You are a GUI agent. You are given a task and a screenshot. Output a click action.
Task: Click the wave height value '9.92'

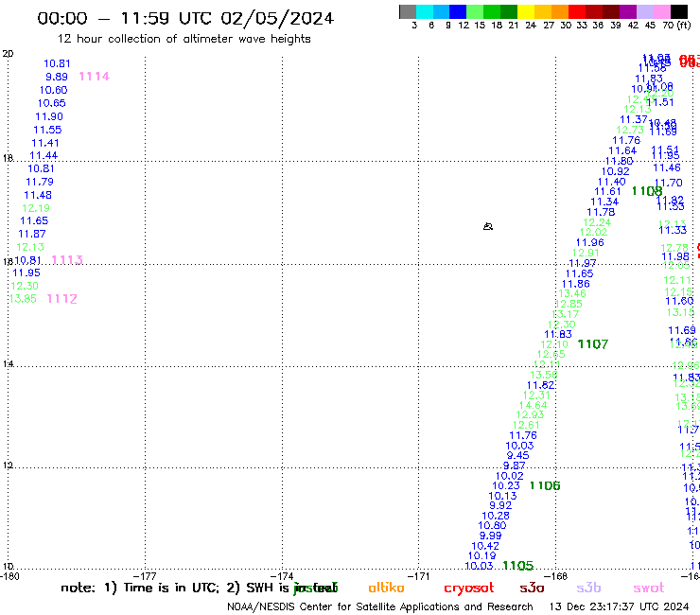pos(500,505)
